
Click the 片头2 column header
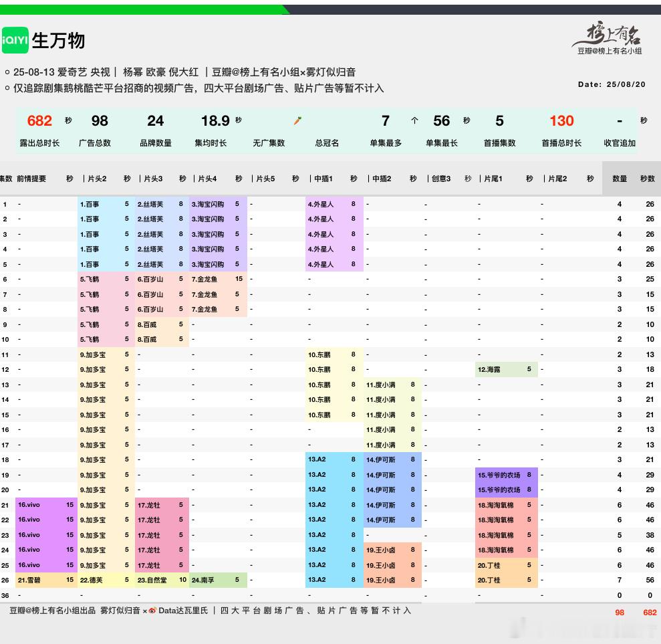97,179
